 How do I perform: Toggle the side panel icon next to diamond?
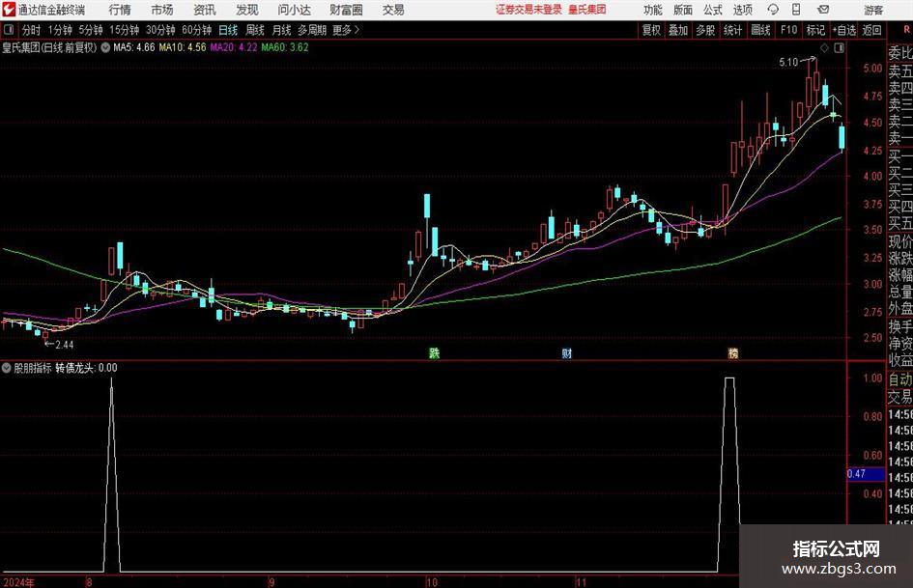tap(839, 48)
